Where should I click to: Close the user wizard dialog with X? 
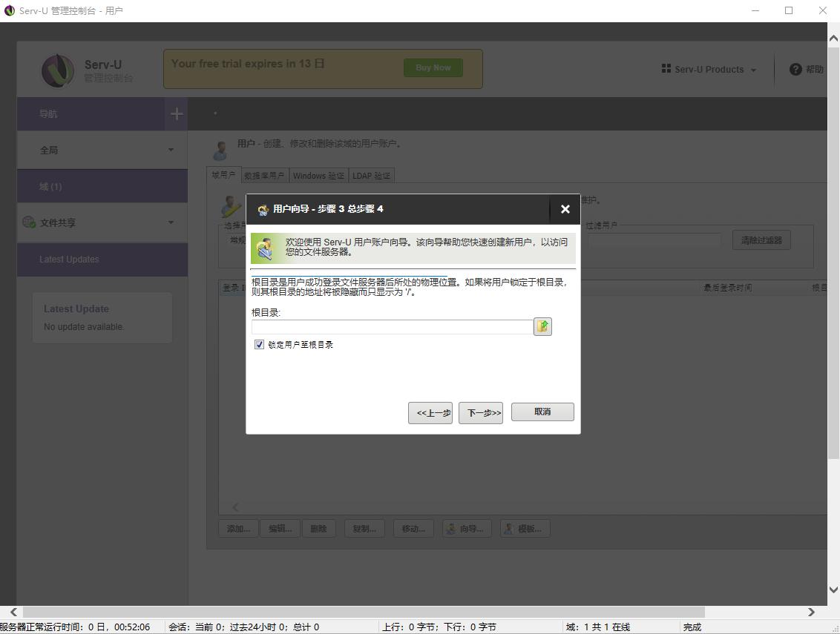[565, 209]
